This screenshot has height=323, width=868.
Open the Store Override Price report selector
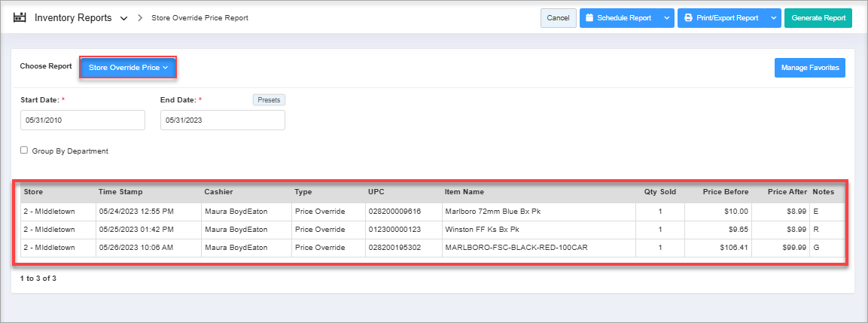click(x=128, y=68)
